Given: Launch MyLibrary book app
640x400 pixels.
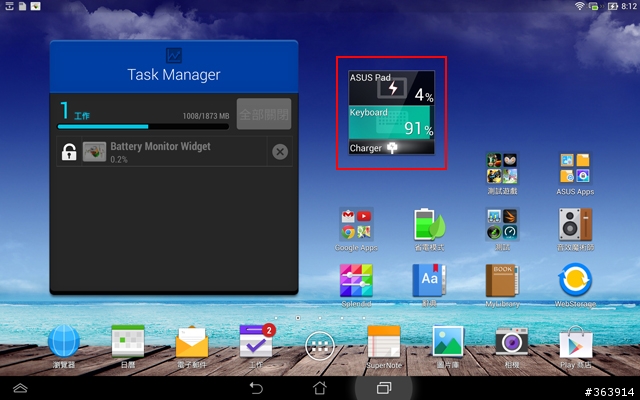Looking at the screenshot, I should pyautogui.click(x=502, y=280).
